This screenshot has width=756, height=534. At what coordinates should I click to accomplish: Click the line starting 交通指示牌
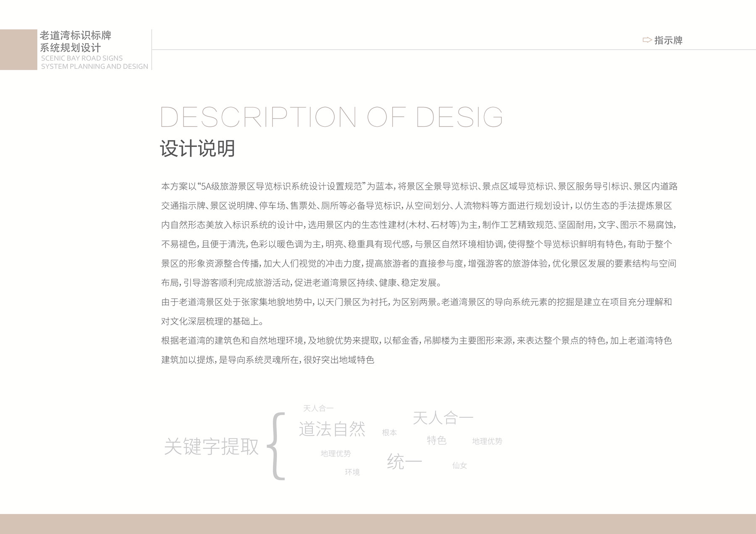pos(417,206)
